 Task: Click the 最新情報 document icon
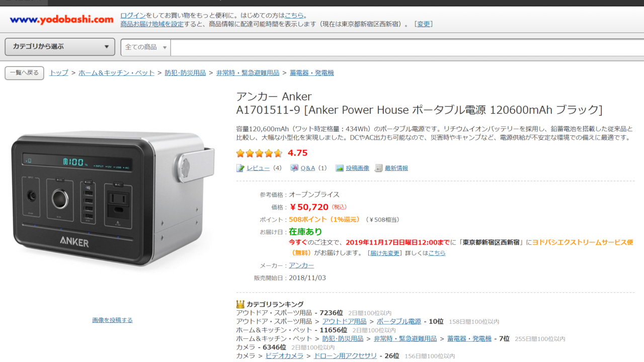379,168
